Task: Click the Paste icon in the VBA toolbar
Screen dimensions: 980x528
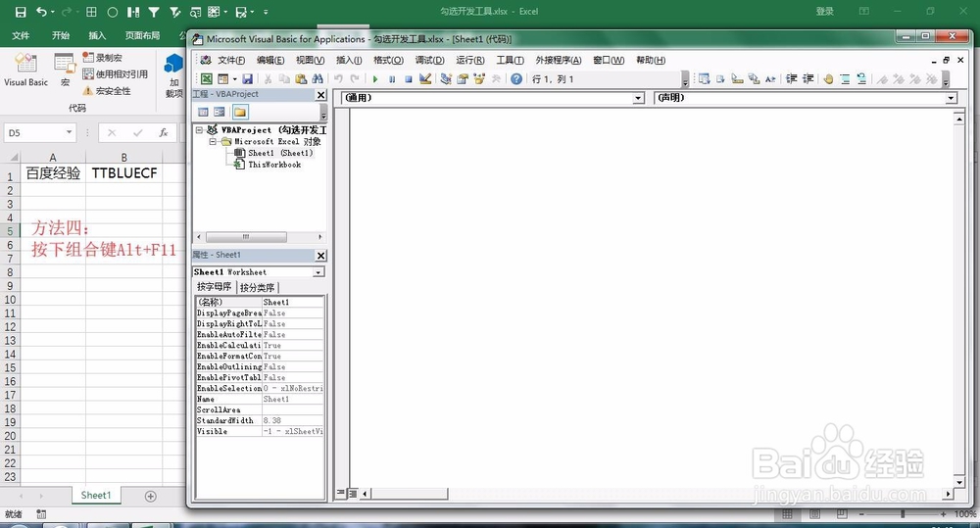Action: coord(301,78)
